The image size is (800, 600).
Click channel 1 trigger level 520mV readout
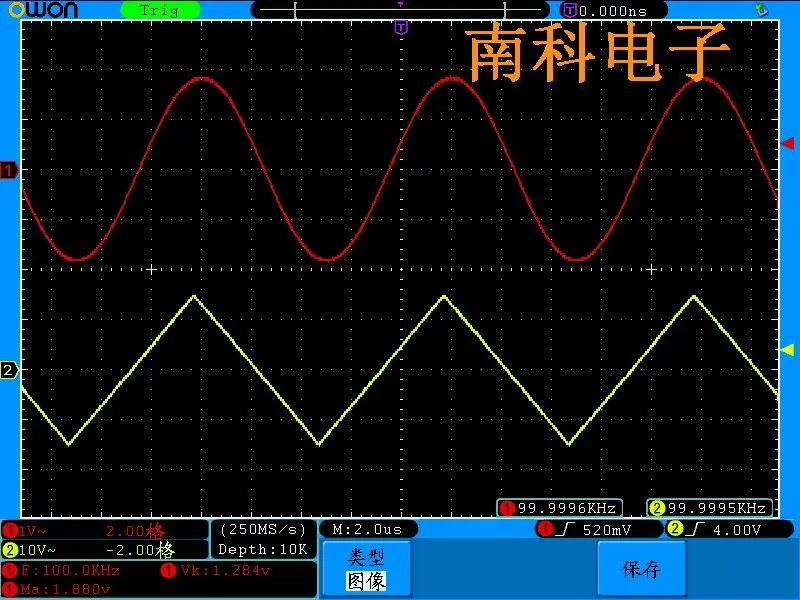(x=607, y=530)
